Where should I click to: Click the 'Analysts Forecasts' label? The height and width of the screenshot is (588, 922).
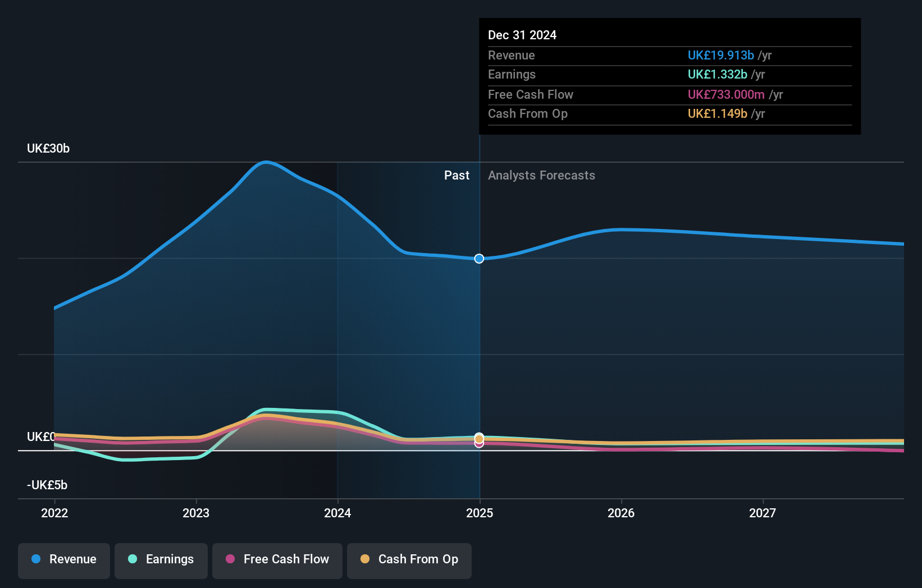[541, 176]
